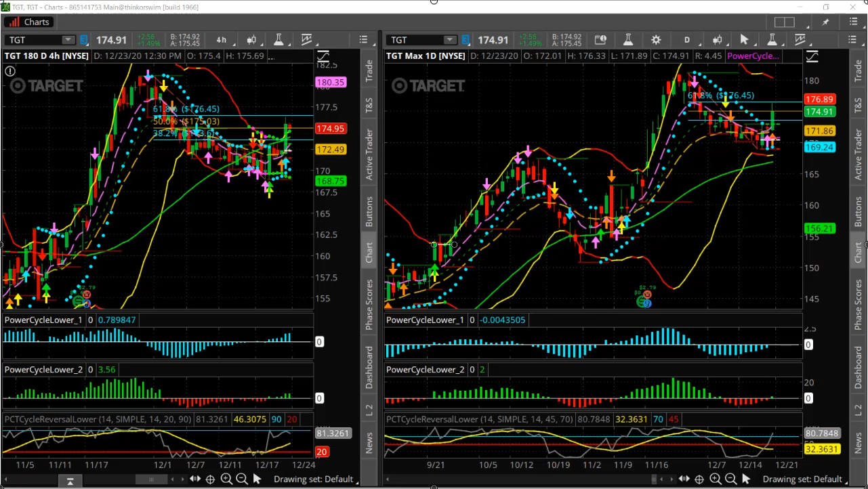Open the 4h timeframe dropdown
Image resolution: width=868 pixels, height=489 pixels.
pos(222,40)
